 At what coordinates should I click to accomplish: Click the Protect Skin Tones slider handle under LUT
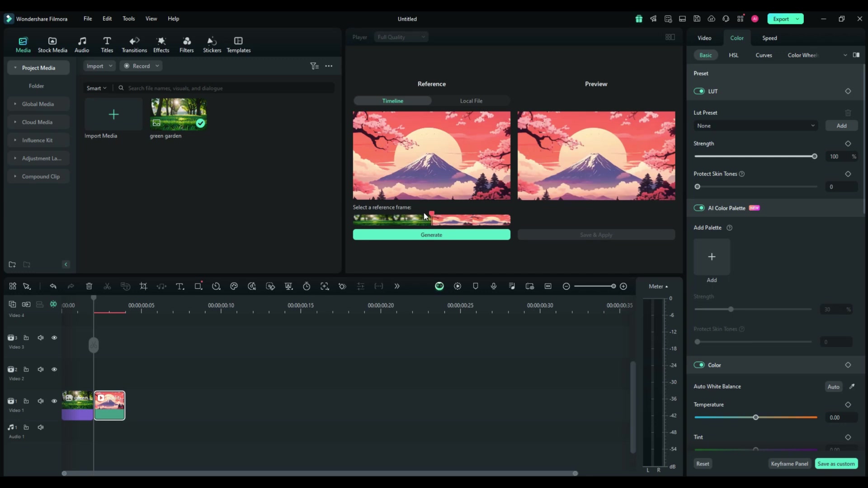tap(697, 187)
